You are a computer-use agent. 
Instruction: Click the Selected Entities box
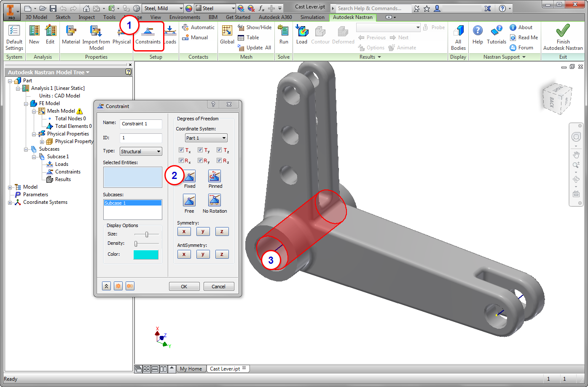click(132, 177)
